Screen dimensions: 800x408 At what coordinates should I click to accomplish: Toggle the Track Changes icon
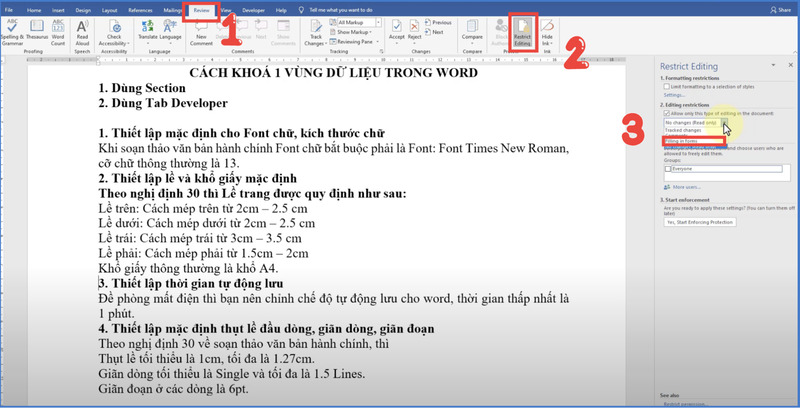(316, 26)
